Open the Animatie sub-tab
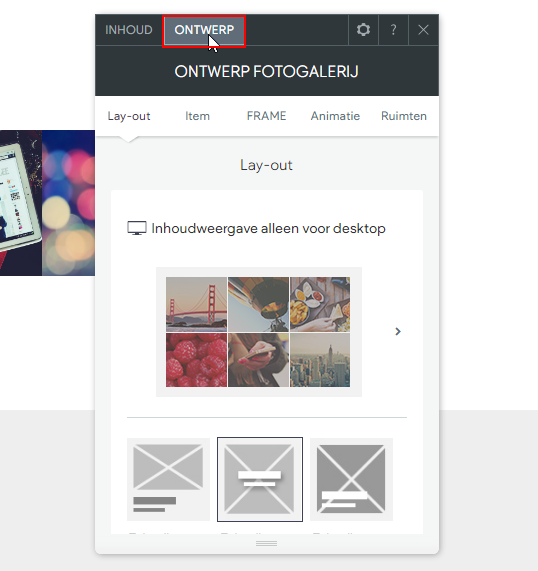 (x=335, y=116)
